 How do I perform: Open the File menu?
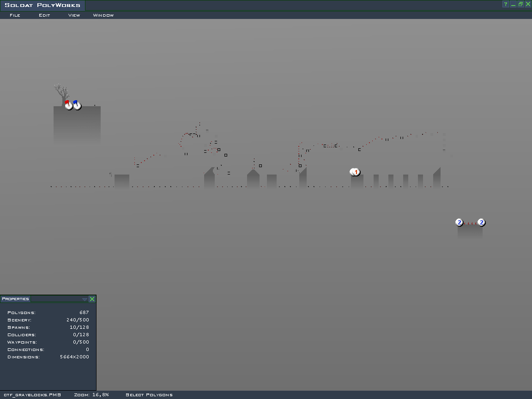pos(15,15)
